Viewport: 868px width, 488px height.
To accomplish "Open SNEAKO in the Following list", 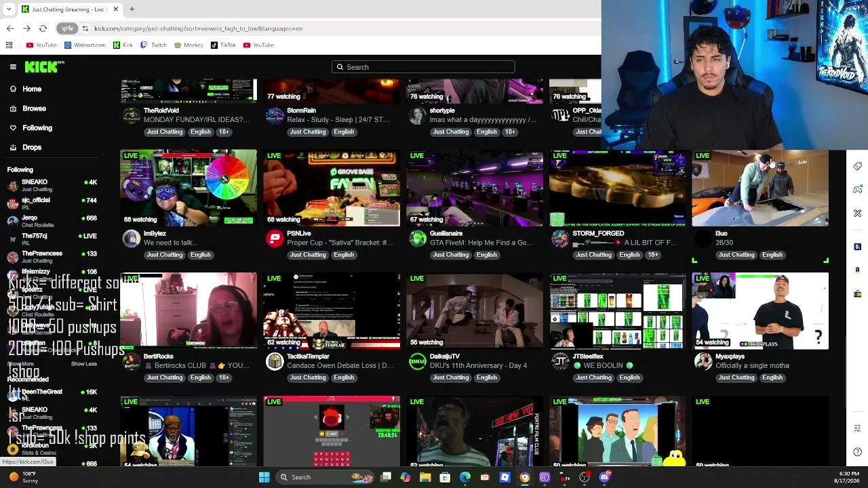I will coord(52,184).
